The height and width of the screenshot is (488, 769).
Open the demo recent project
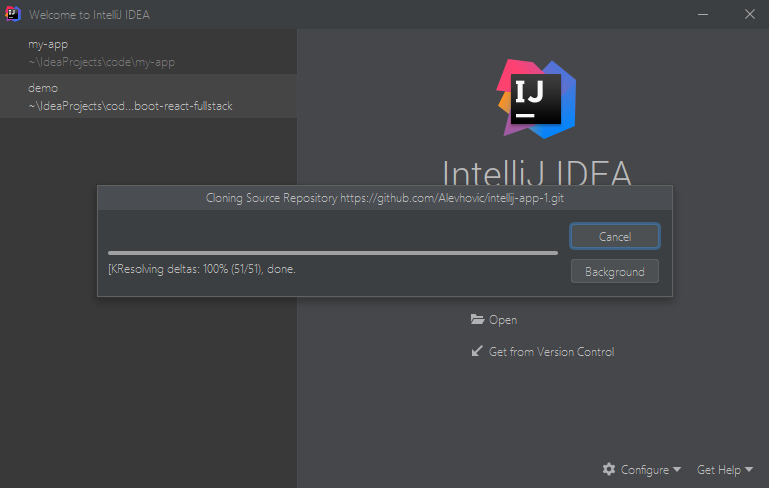coord(148,96)
